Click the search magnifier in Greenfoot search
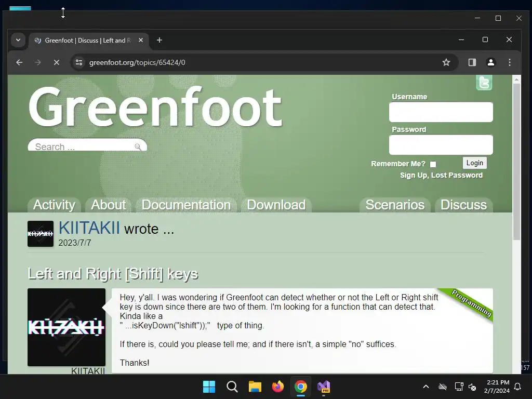The image size is (532, 399). pyautogui.click(x=138, y=147)
